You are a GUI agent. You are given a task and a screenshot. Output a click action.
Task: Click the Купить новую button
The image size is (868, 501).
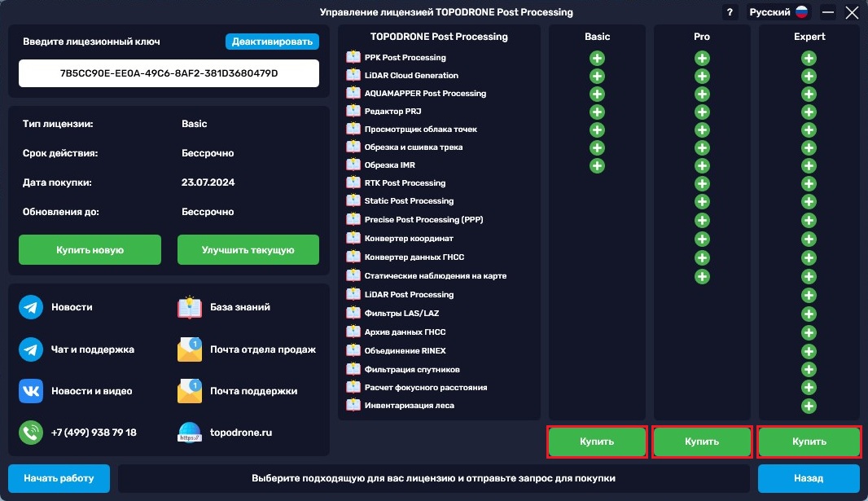point(90,249)
